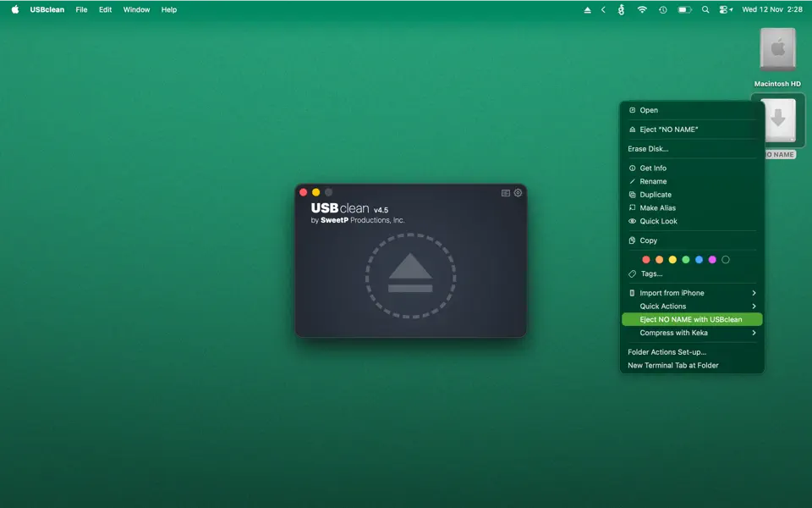Click the panel icon left of the gear
The image size is (812, 508).
pyautogui.click(x=504, y=192)
